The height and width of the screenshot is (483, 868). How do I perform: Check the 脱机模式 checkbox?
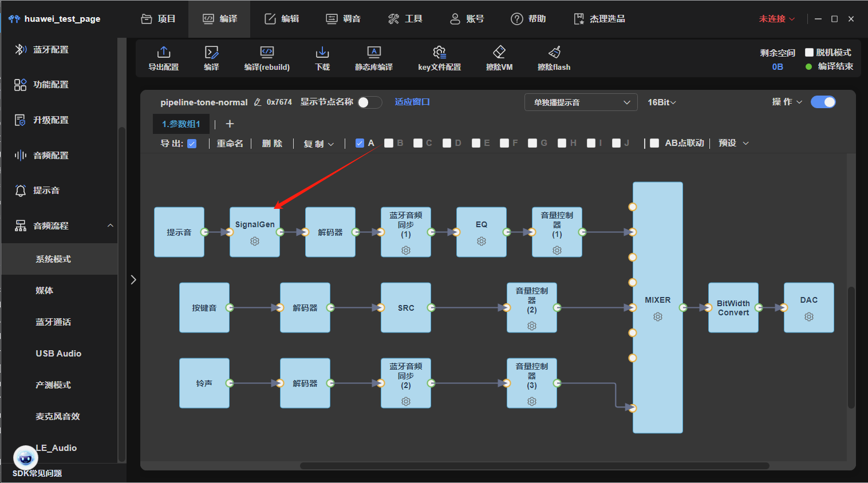810,52
